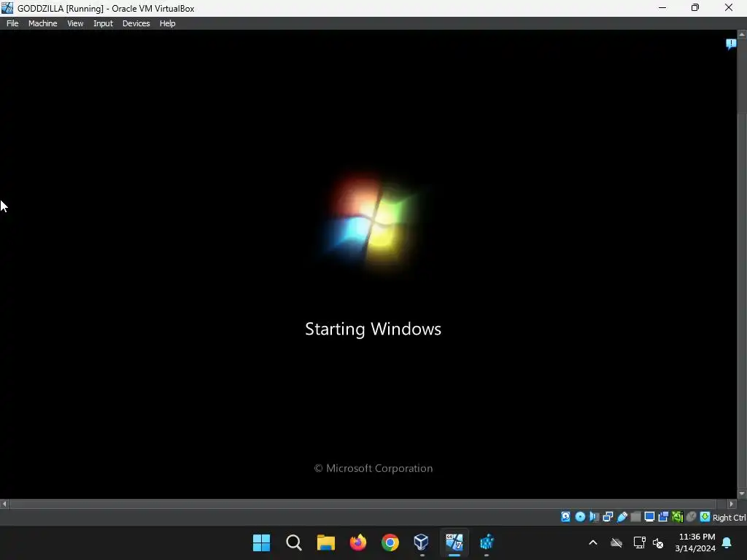
Task: Click the hard disk activity status icon
Action: point(565,517)
